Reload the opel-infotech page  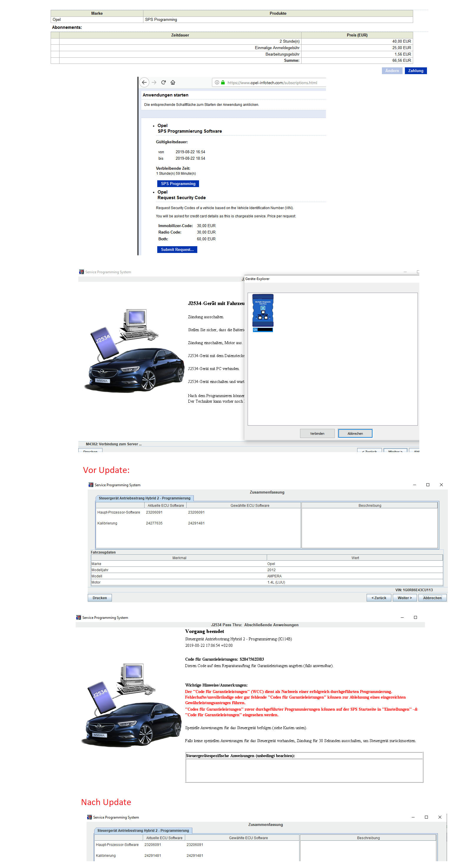point(164,82)
